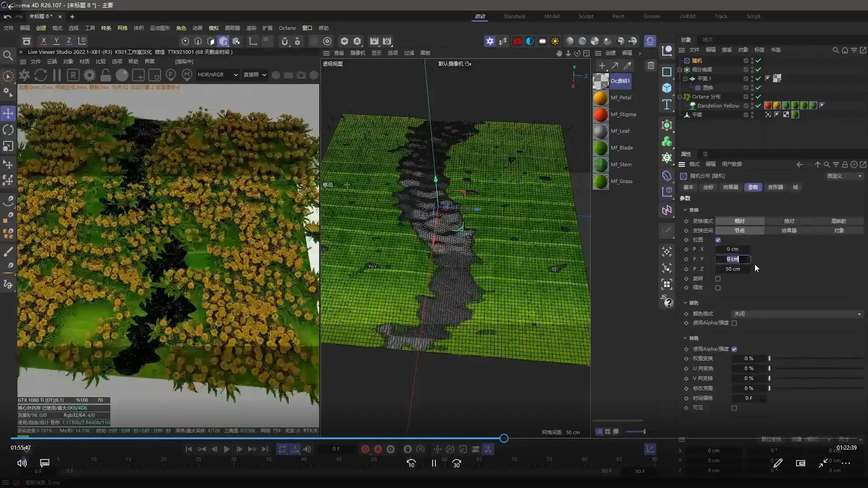Collapse the Octane 分布 object tree node
868x488 pixels.
679,97
